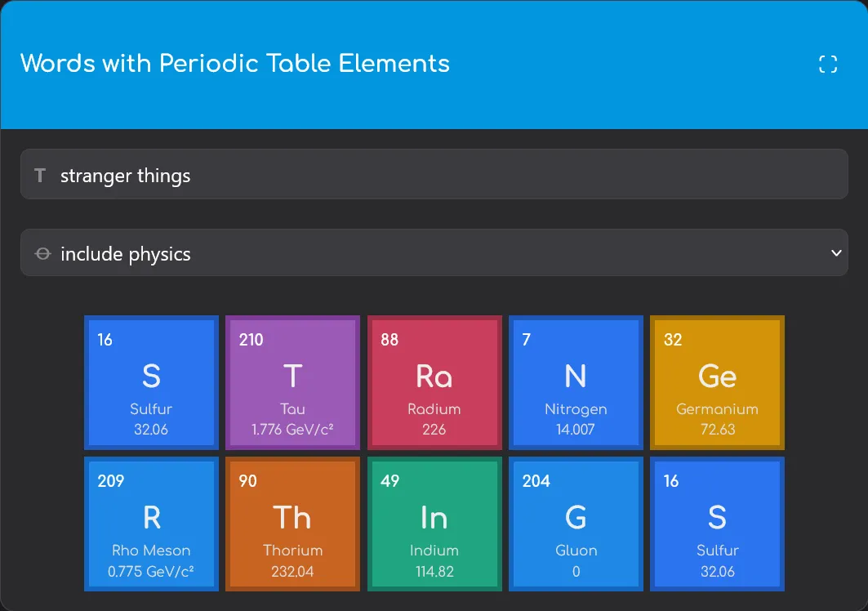The width and height of the screenshot is (868, 611).
Task: Click the T icon in the word input
Action: click(39, 174)
